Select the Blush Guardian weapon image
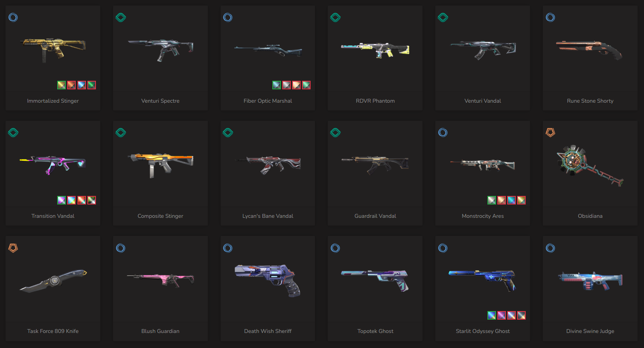The width and height of the screenshot is (644, 348). click(160, 279)
